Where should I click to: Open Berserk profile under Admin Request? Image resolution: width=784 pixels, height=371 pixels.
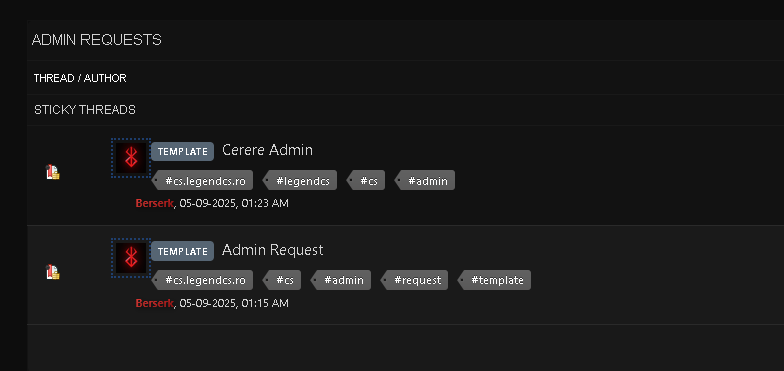pos(154,303)
